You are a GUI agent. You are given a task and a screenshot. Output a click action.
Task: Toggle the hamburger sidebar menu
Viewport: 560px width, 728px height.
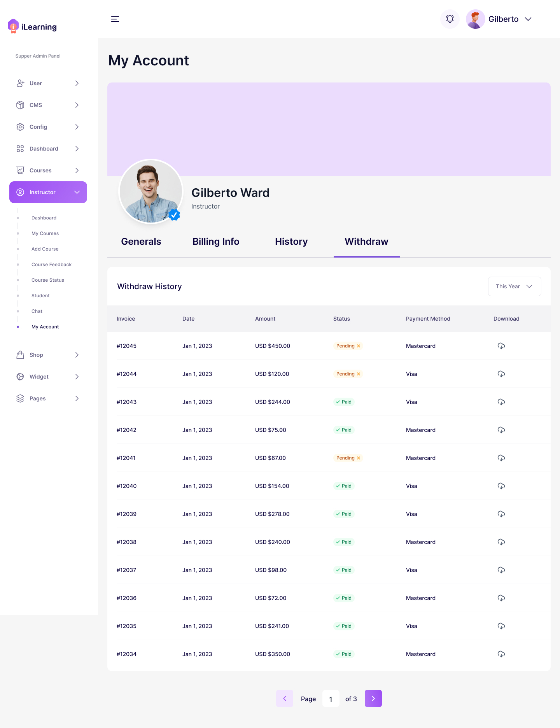tap(115, 19)
